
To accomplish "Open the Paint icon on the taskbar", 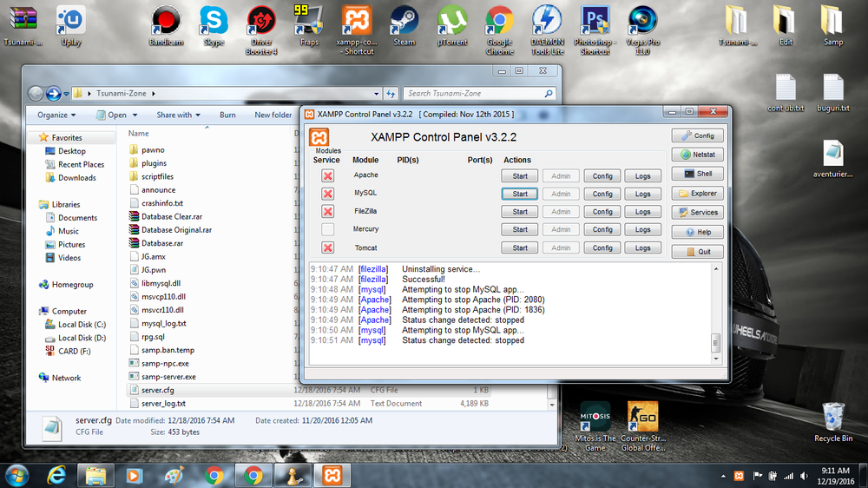I will click(174, 475).
